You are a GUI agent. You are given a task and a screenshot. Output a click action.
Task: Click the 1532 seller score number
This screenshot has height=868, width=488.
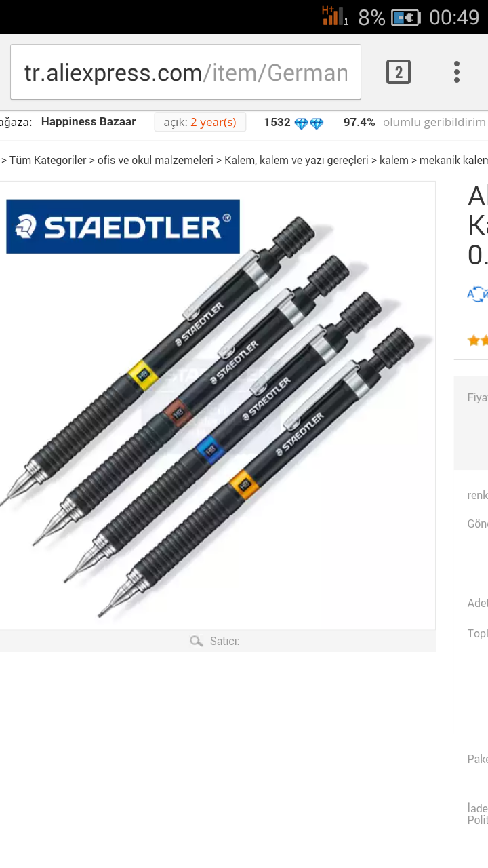[x=277, y=122]
